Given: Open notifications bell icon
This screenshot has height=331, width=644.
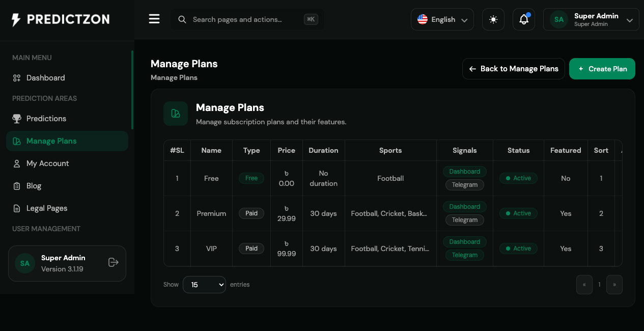Looking at the screenshot, I should (x=524, y=19).
